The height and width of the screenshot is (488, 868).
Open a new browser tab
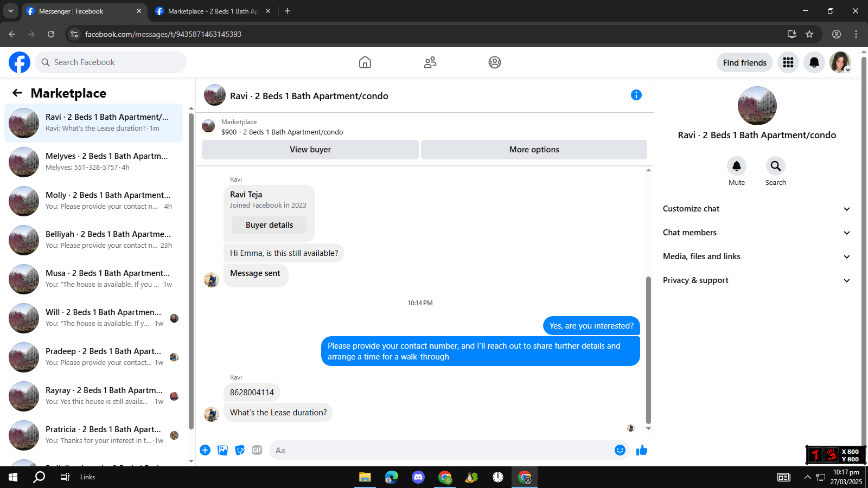288,11
